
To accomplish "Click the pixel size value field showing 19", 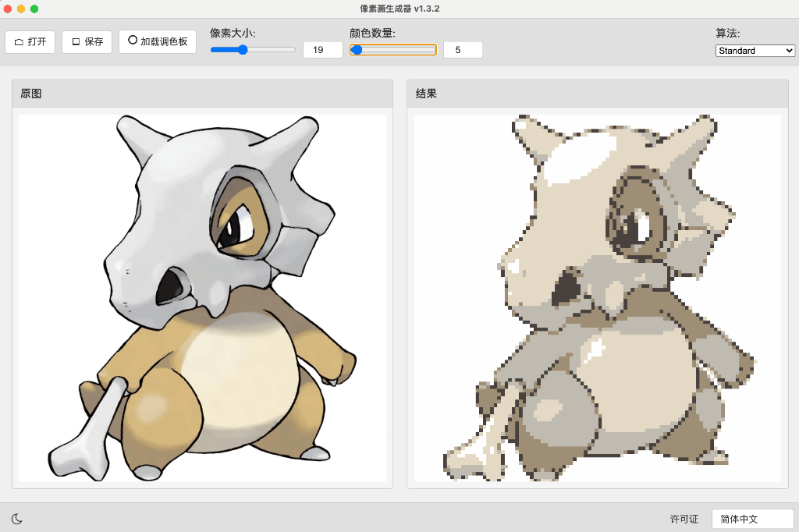I will click(x=323, y=50).
